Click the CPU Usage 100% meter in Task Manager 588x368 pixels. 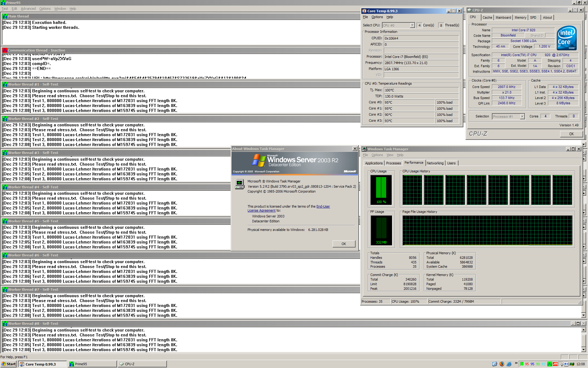point(381,190)
